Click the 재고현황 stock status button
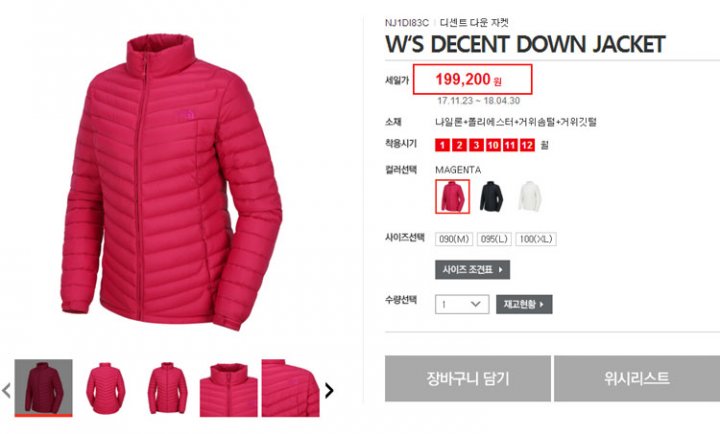This screenshot has width=720, height=434. 524,304
